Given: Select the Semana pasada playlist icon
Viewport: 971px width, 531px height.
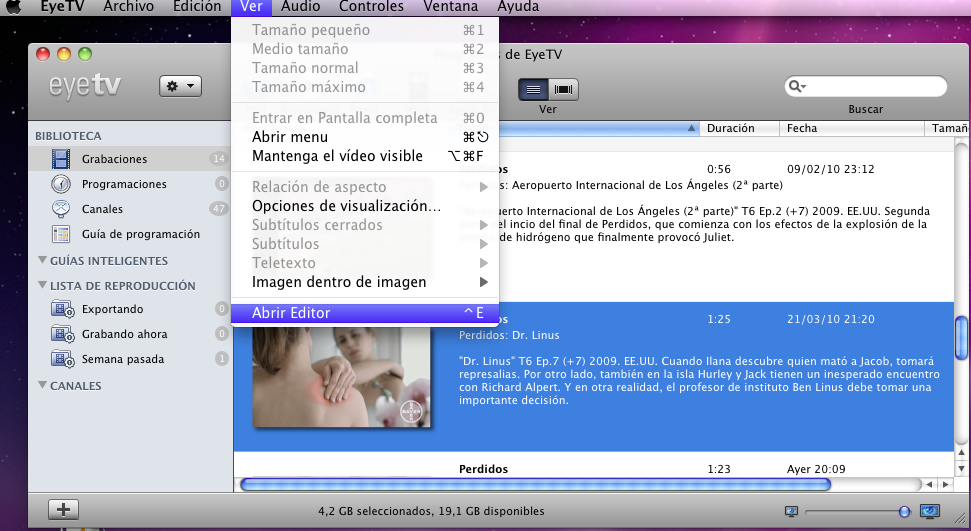Looking at the screenshot, I should (x=63, y=359).
